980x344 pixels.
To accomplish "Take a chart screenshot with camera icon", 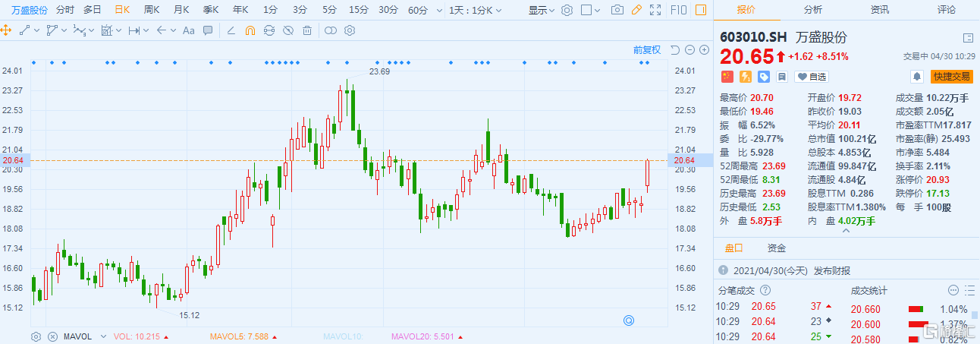I will point(617,10).
